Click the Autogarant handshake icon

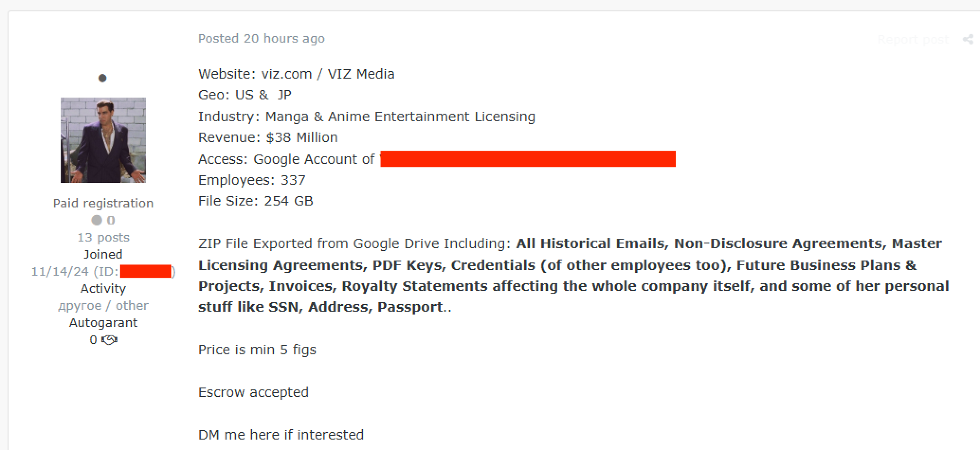(109, 340)
